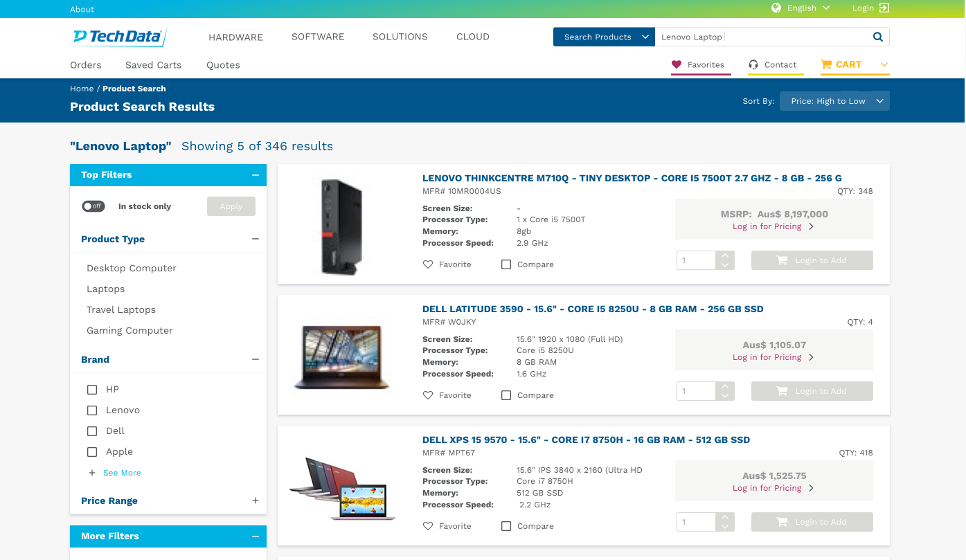Click the Favorites heart icon in header

677,64
